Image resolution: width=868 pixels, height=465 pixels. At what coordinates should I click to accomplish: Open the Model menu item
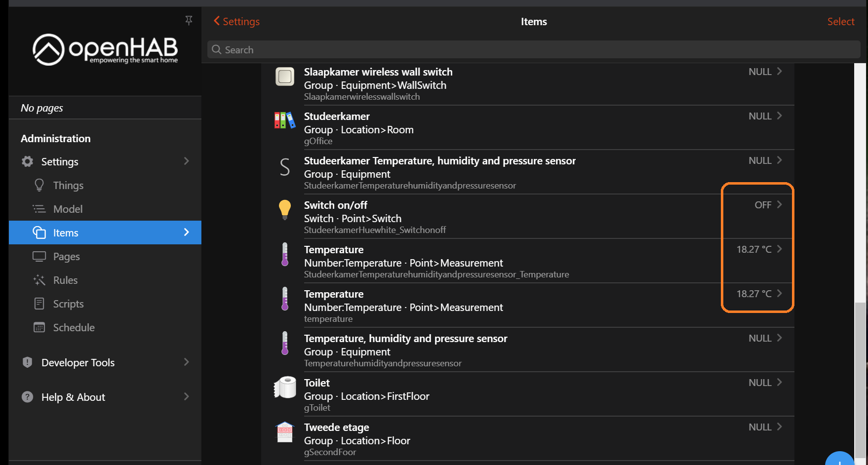click(x=68, y=209)
